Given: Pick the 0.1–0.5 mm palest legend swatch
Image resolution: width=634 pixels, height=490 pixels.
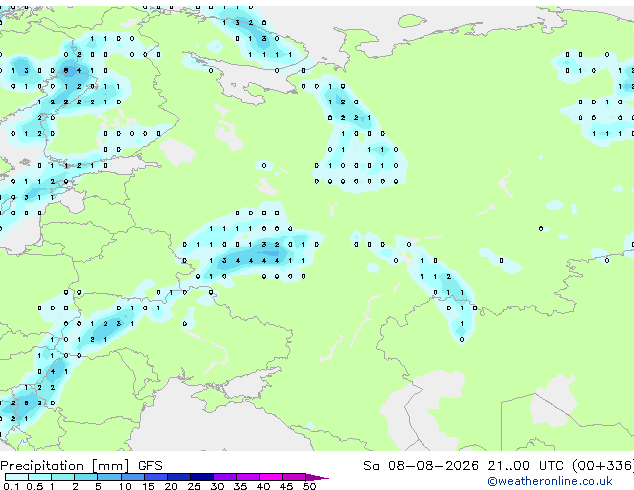Looking at the screenshot, I should click(x=17, y=477).
